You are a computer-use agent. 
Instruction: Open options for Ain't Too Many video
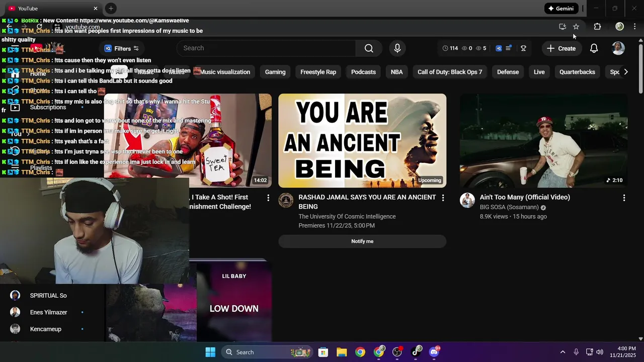(x=624, y=198)
